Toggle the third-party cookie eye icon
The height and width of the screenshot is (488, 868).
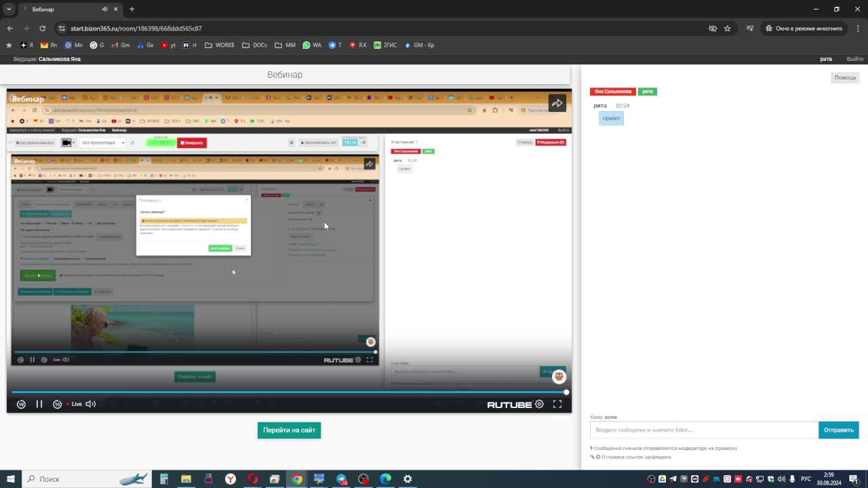(x=713, y=28)
